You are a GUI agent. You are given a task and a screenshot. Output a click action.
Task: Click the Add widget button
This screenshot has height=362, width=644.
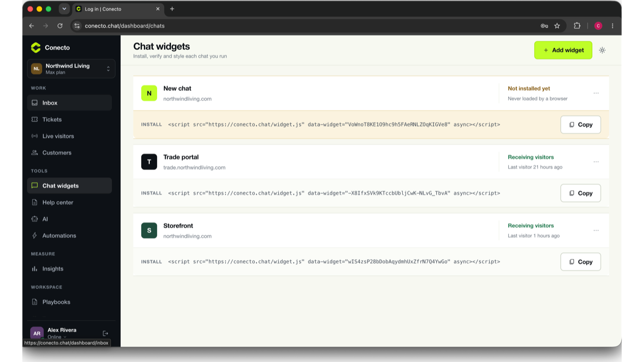[x=563, y=50]
